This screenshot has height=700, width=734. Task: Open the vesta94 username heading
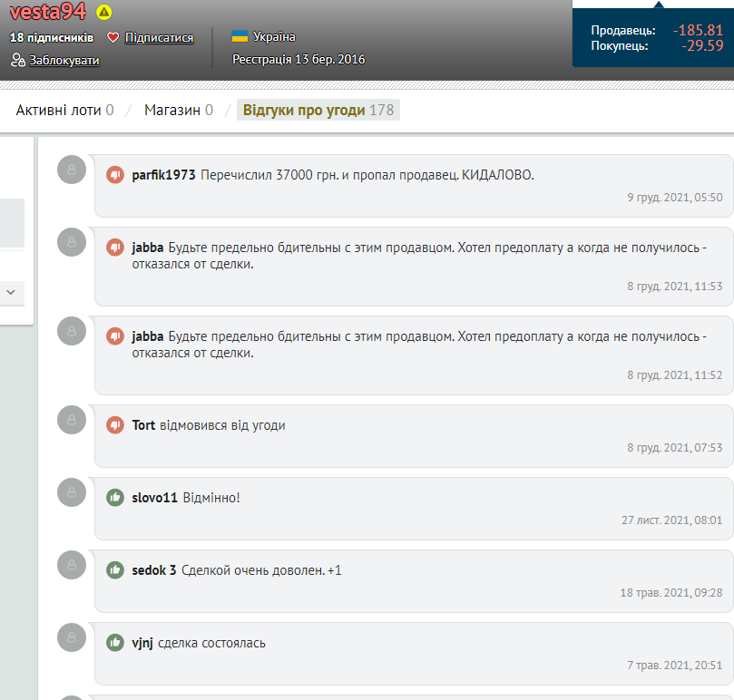click(48, 12)
